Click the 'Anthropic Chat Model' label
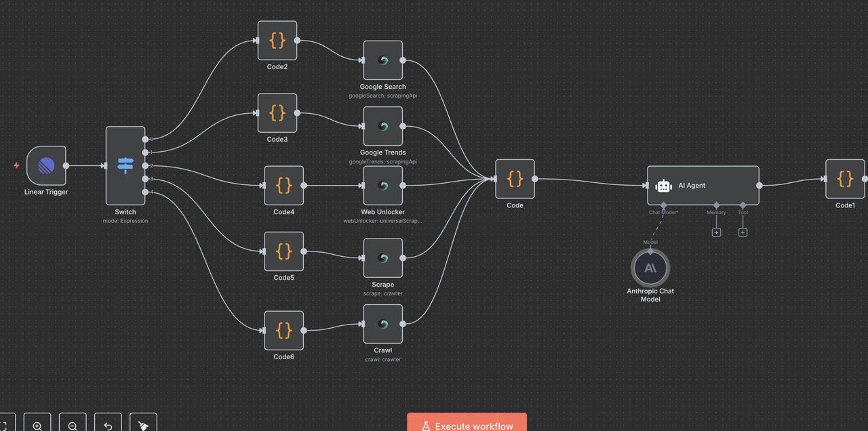 coord(650,295)
